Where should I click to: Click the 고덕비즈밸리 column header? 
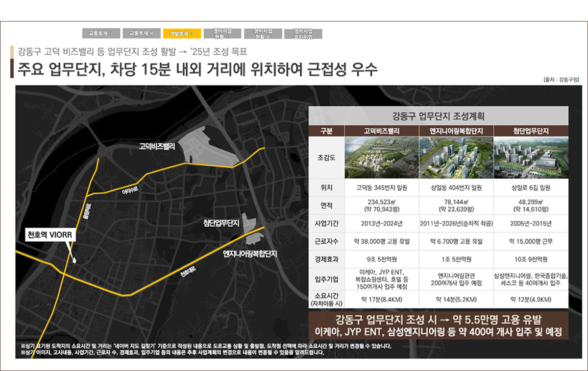click(x=382, y=131)
